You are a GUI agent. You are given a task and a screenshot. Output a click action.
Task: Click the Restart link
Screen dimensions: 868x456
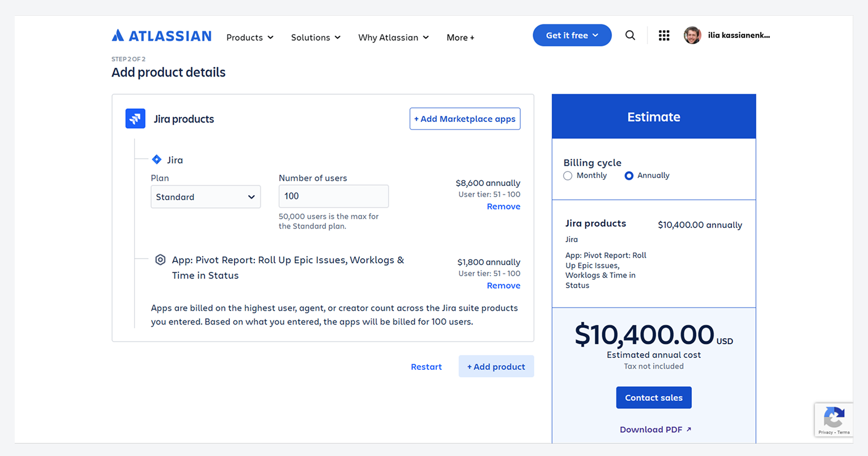426,366
